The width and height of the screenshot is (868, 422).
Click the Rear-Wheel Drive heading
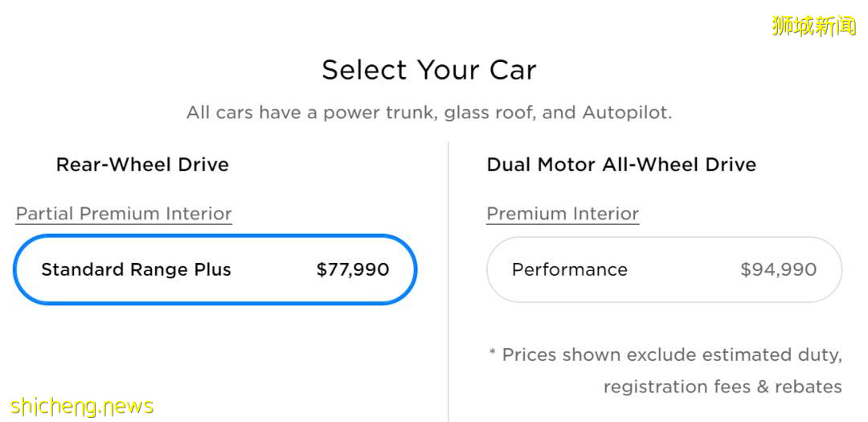pyautogui.click(x=142, y=165)
